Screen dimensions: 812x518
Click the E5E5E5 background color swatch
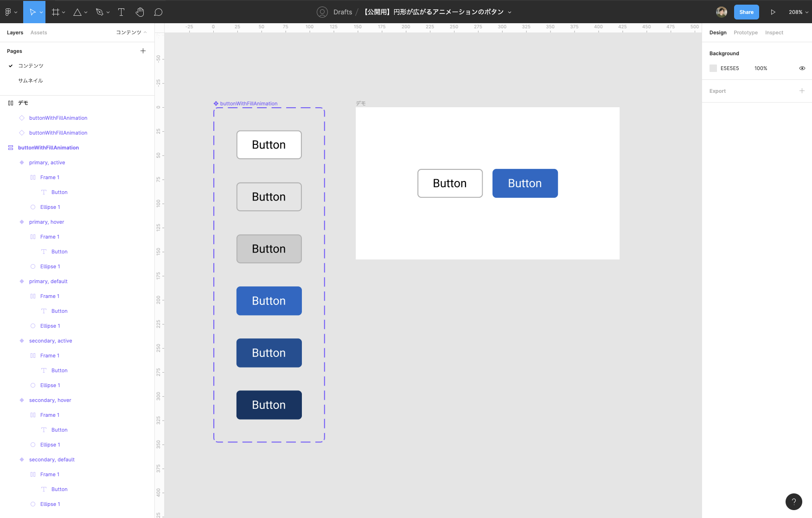pyautogui.click(x=713, y=68)
